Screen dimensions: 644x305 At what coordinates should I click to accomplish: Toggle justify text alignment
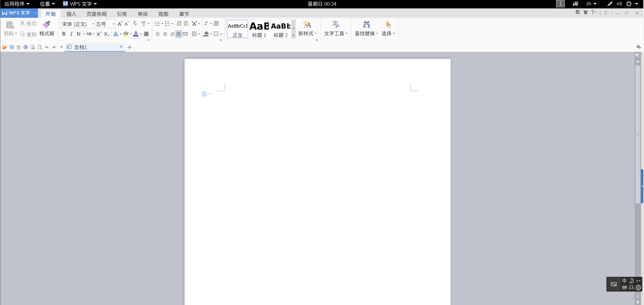point(179,34)
